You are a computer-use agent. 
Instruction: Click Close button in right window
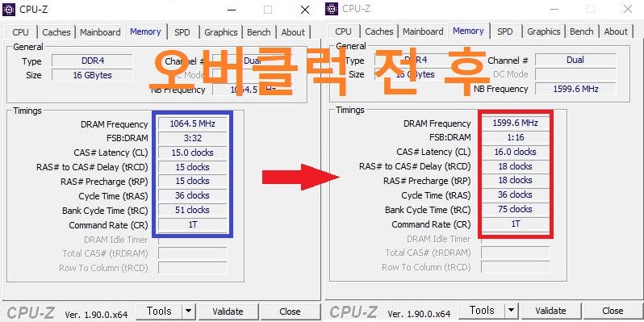613,310
